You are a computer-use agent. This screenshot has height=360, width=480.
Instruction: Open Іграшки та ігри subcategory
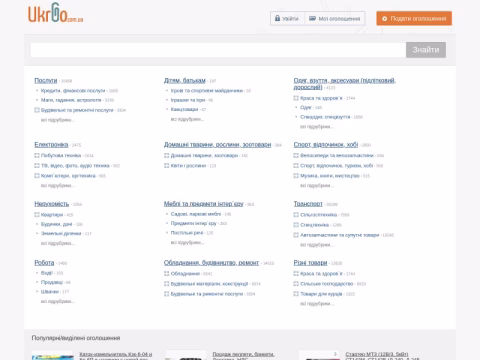click(x=189, y=100)
